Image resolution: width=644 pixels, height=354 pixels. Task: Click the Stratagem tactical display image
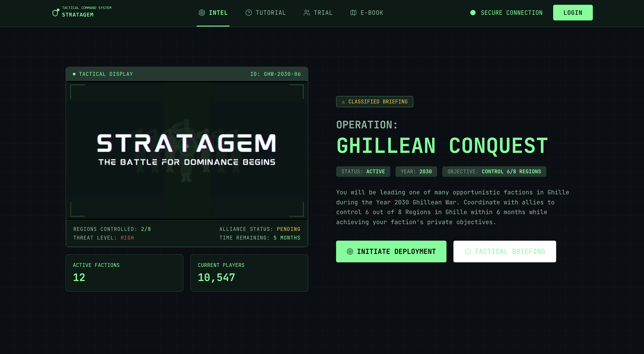click(x=187, y=150)
